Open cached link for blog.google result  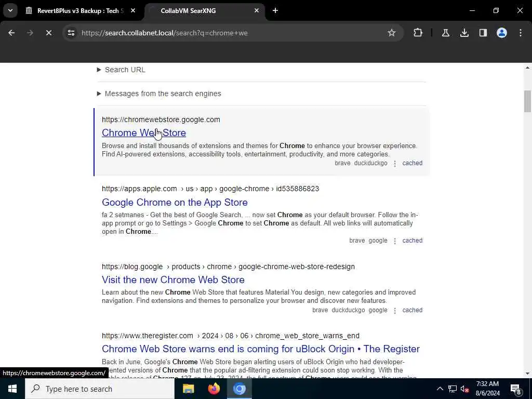[x=412, y=310]
